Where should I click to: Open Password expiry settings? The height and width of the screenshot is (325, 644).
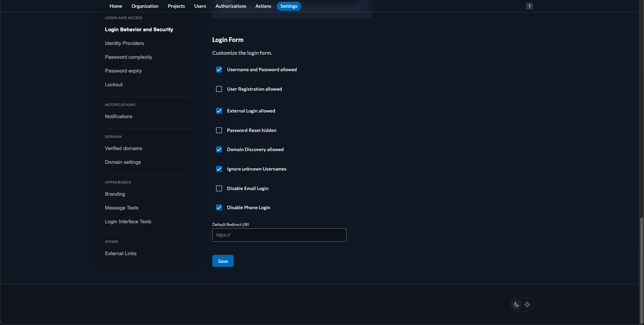click(x=123, y=71)
